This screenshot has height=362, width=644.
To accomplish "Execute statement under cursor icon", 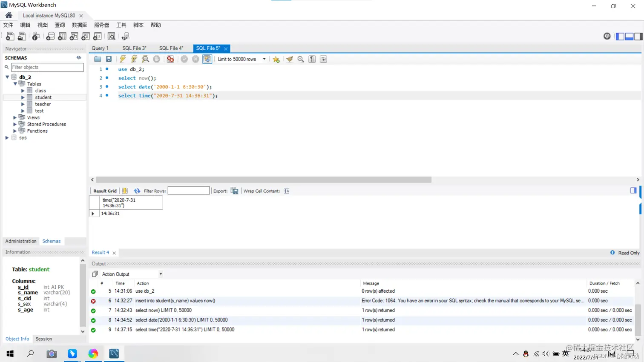I will pos(134,59).
